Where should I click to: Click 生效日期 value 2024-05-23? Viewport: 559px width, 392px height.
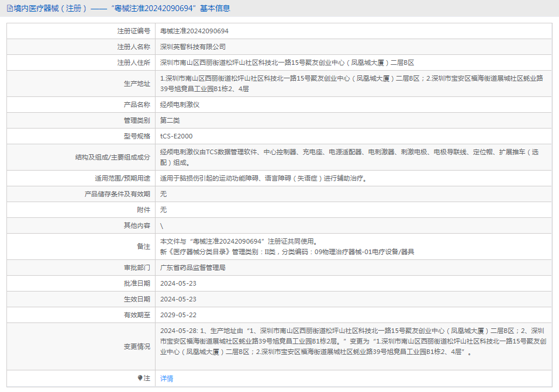178,299
